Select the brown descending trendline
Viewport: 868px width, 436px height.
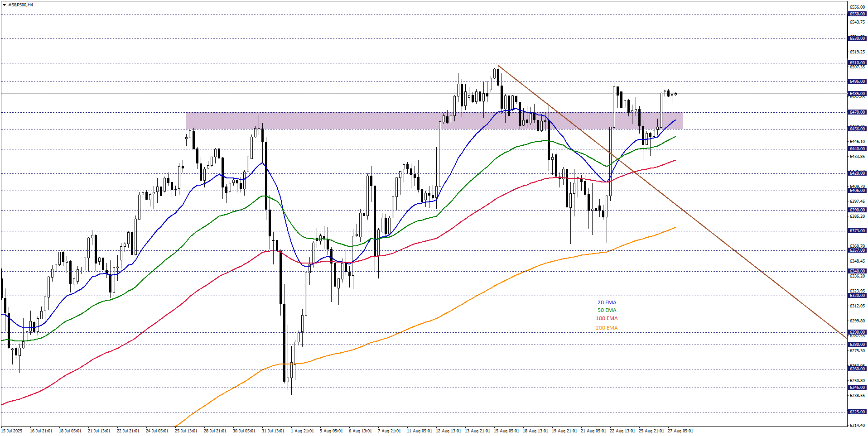pyautogui.click(x=672, y=202)
